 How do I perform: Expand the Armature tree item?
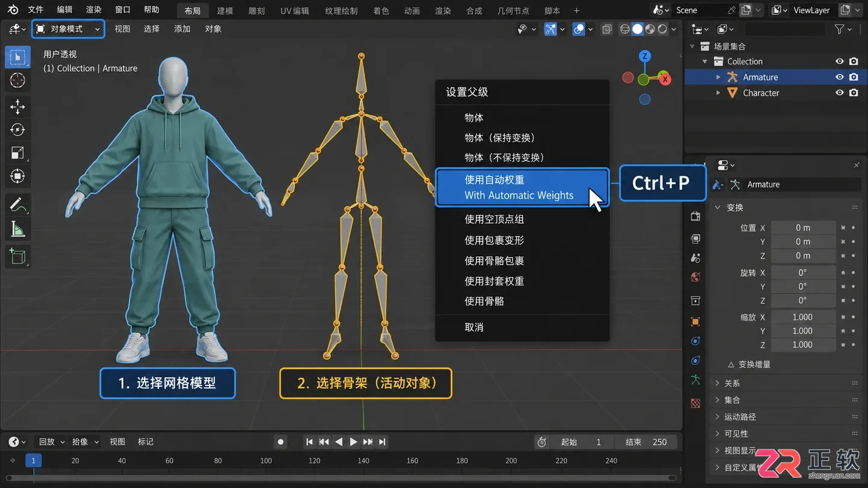(718, 77)
